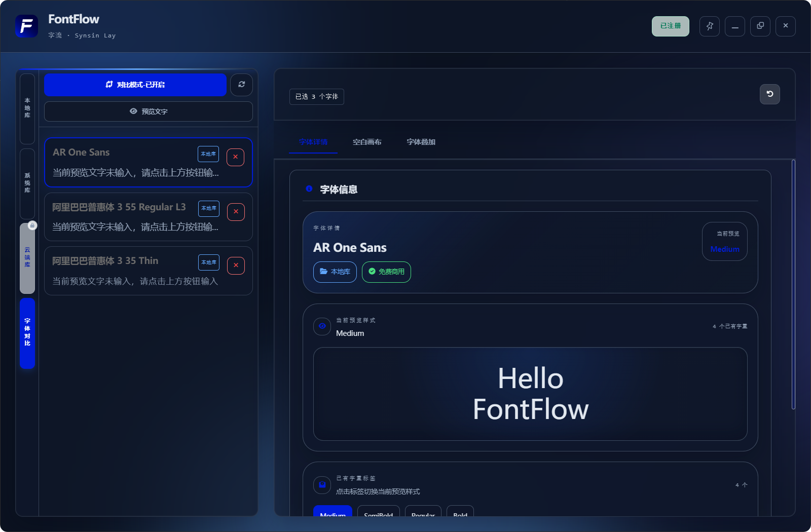Click the info icon beside 字体信息
This screenshot has height=532, width=811.
pos(309,188)
